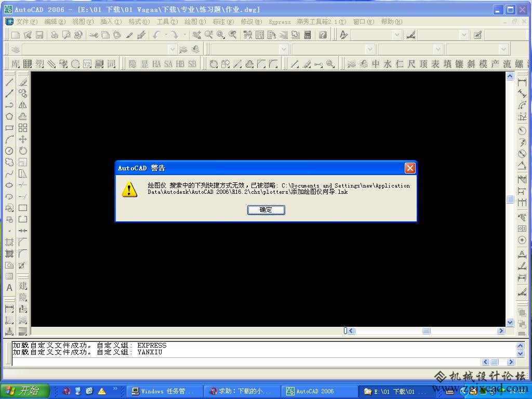Expand the layer selection dropdown
This screenshot has width=532, height=399.
tap(172, 49)
